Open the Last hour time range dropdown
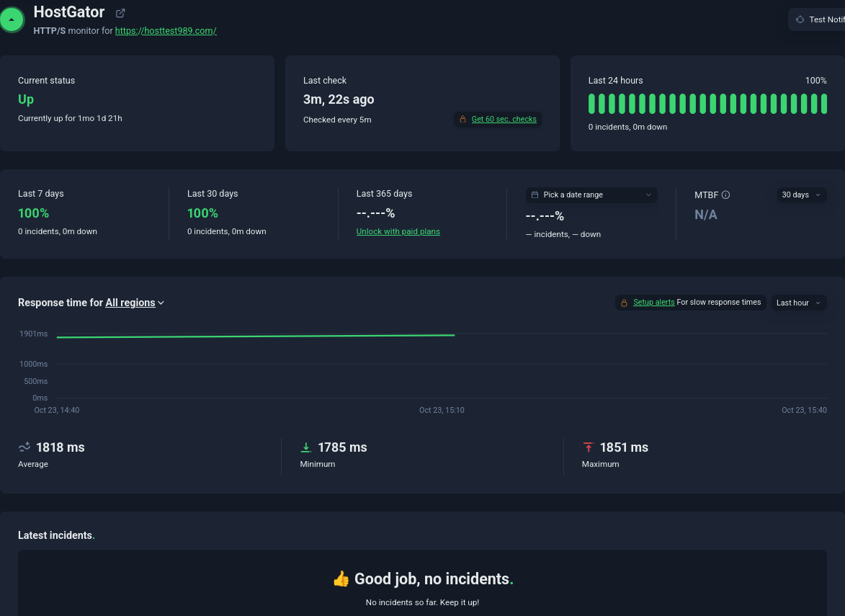The height and width of the screenshot is (616, 845). pyautogui.click(x=799, y=303)
